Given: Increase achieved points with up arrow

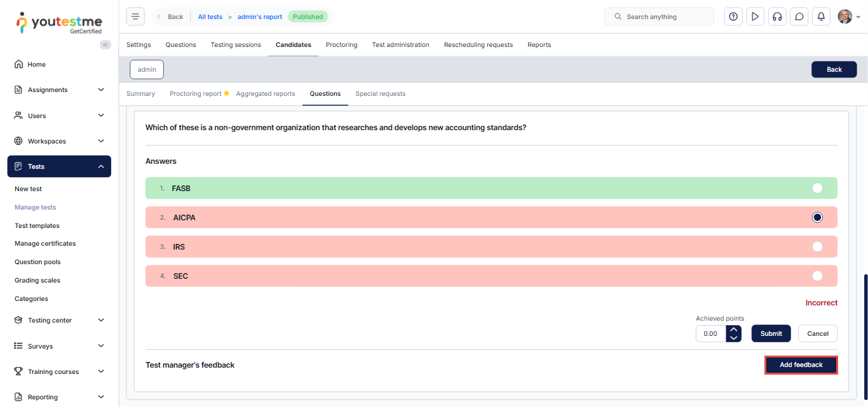Looking at the screenshot, I should [x=734, y=330].
